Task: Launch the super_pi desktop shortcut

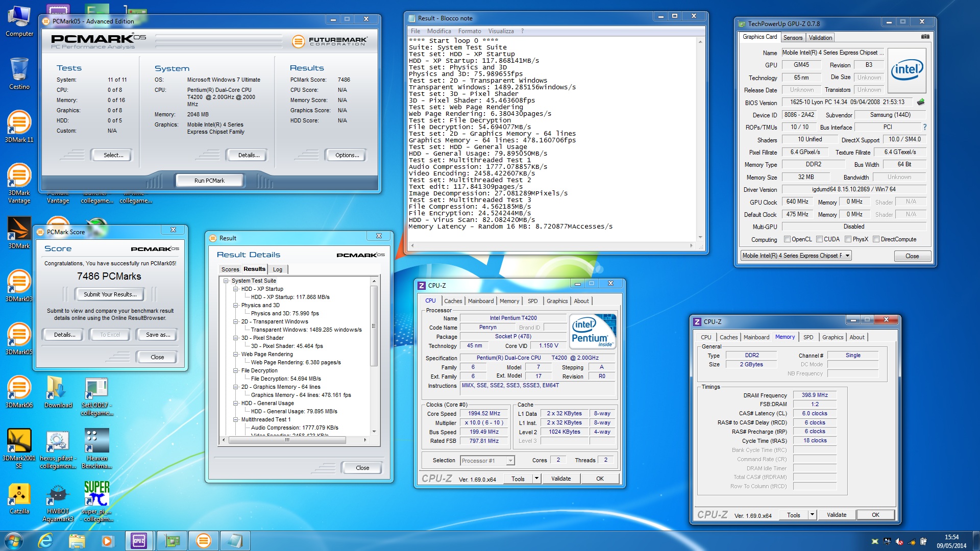Action: 96,502
